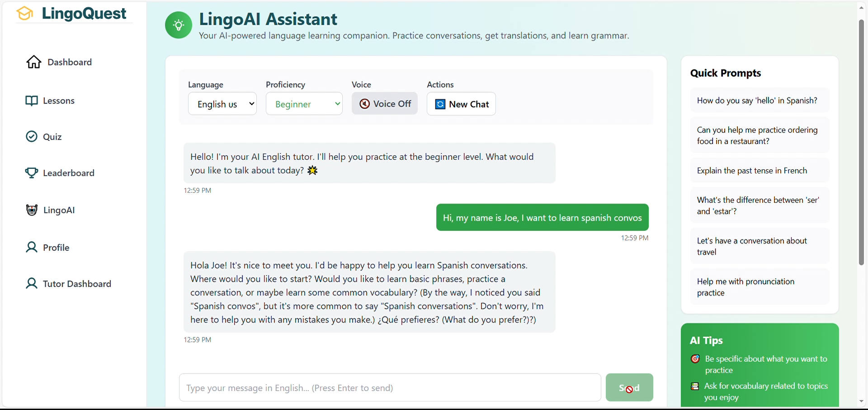The width and height of the screenshot is (868, 410).
Task: Click the trophy icon beside Leaderboard
Action: (31, 172)
